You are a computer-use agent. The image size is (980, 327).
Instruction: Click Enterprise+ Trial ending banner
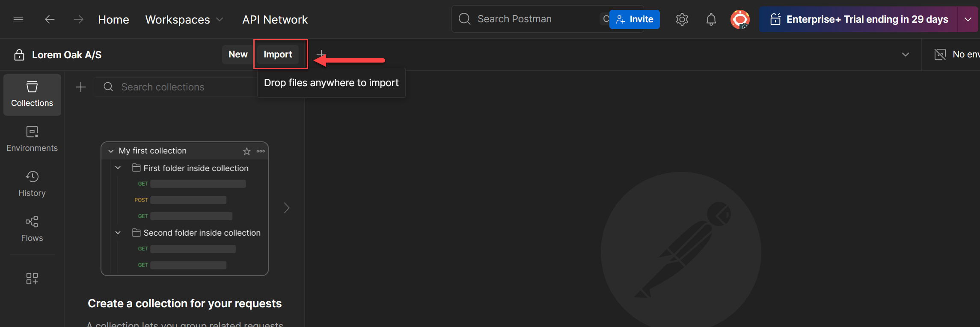click(x=858, y=19)
